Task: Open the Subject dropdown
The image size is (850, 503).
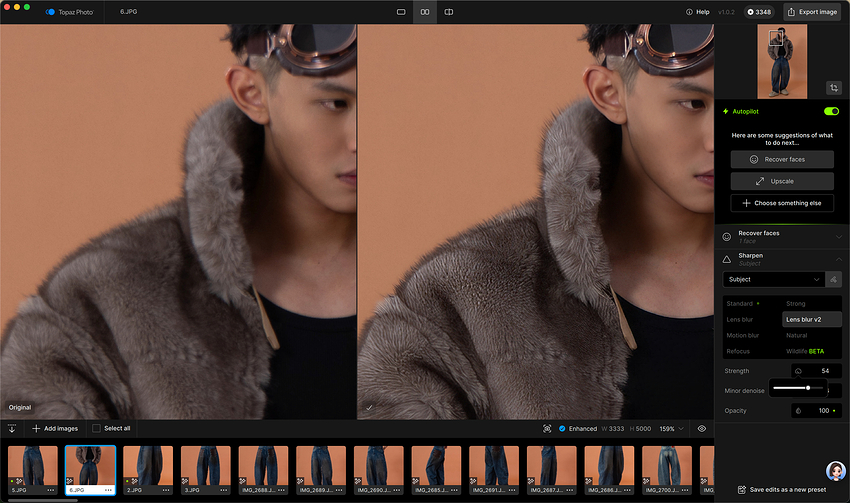Action: 773,280
